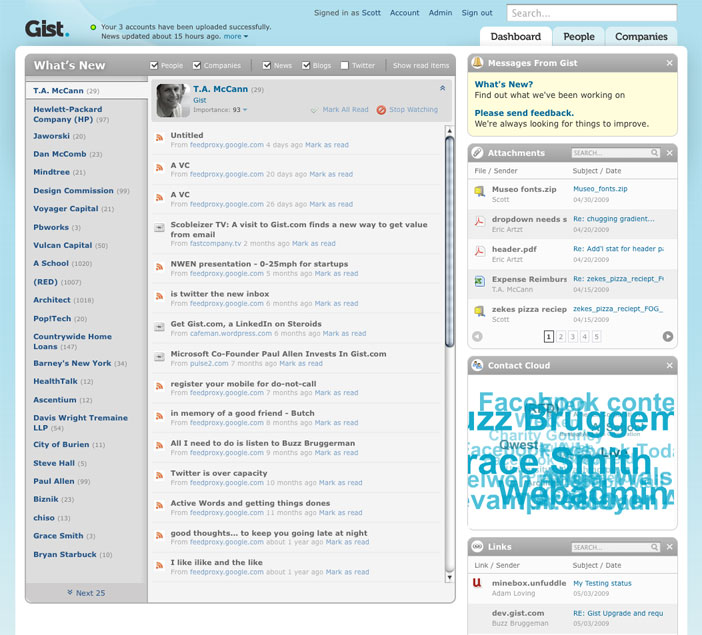Click the news icon beside Microsoft Co-Founder item
The width and height of the screenshot is (702, 635).
159,357
